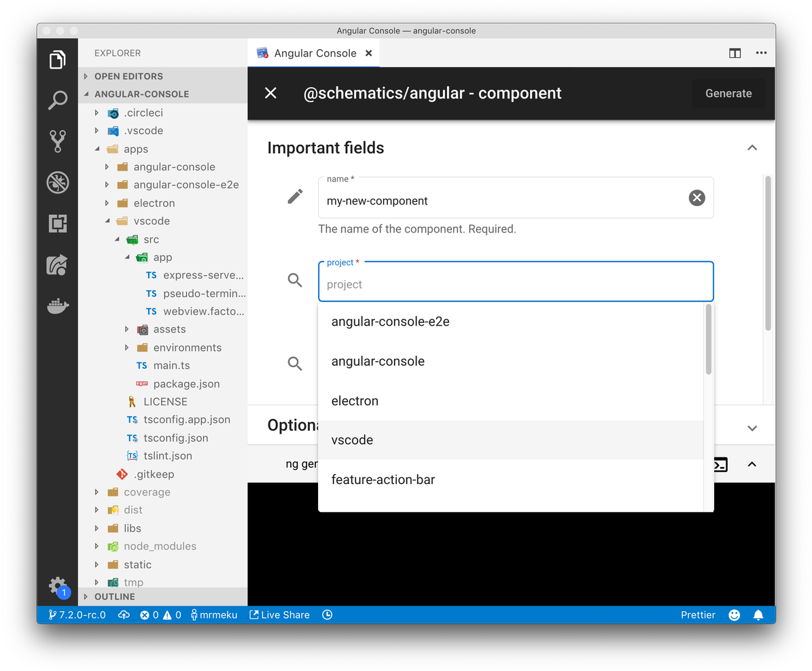812x671 pixels.
Task: Open the Debug view in activity bar
Action: click(x=58, y=182)
